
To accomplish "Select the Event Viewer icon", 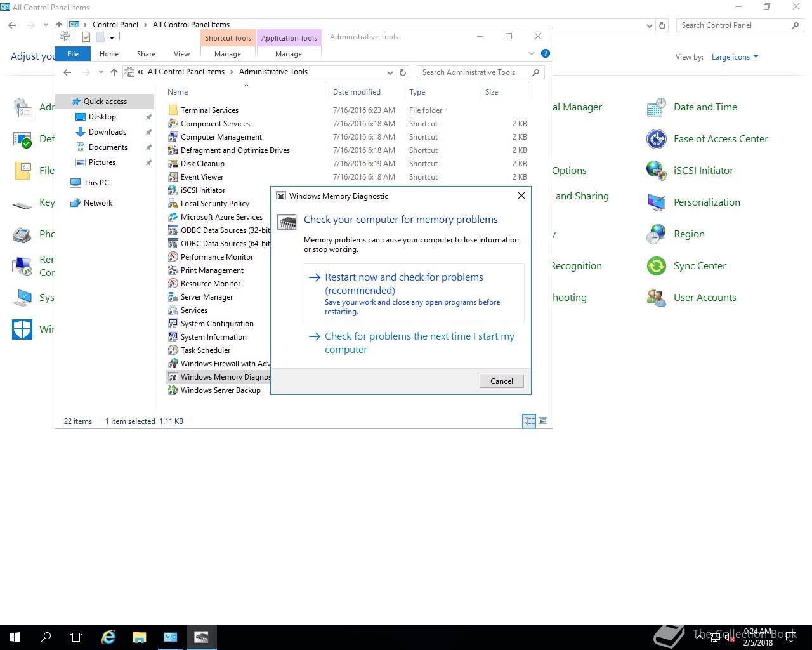I will (x=173, y=177).
